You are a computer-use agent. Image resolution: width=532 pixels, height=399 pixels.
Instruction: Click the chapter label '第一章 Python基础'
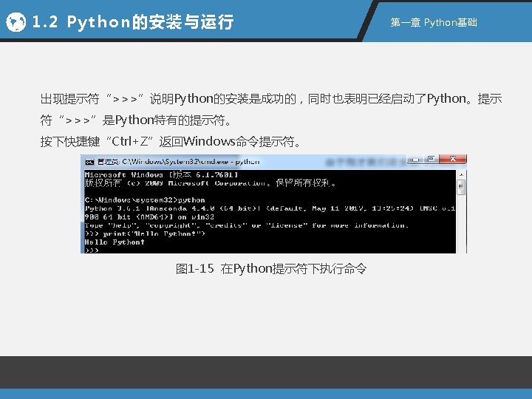click(x=434, y=22)
